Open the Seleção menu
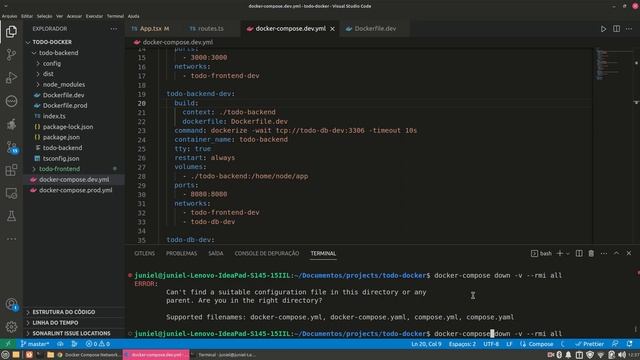 click(44, 16)
